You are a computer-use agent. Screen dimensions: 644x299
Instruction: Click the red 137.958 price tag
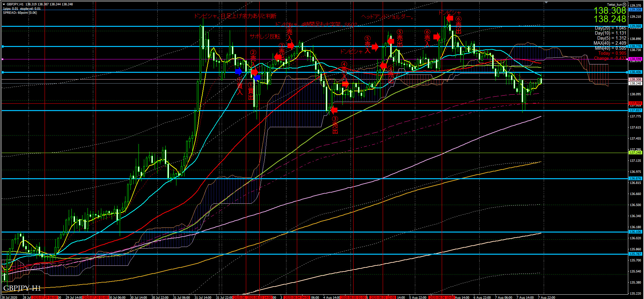[635, 103]
